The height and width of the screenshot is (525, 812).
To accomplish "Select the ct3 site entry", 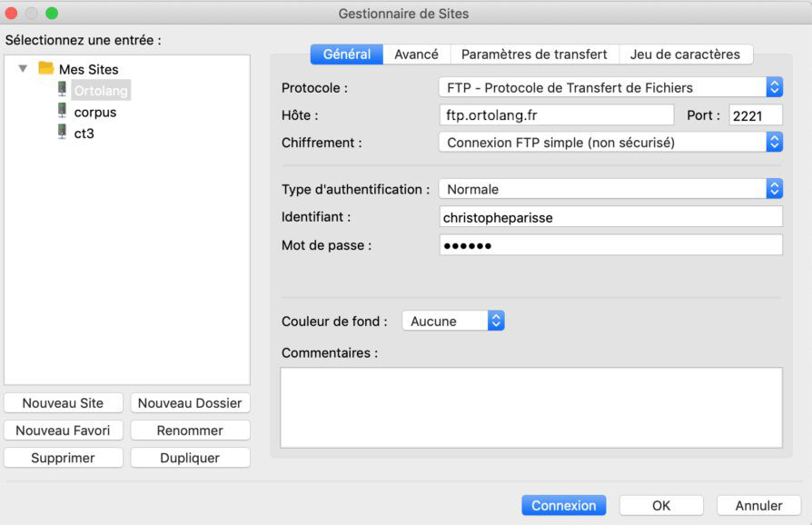I will pos(84,134).
